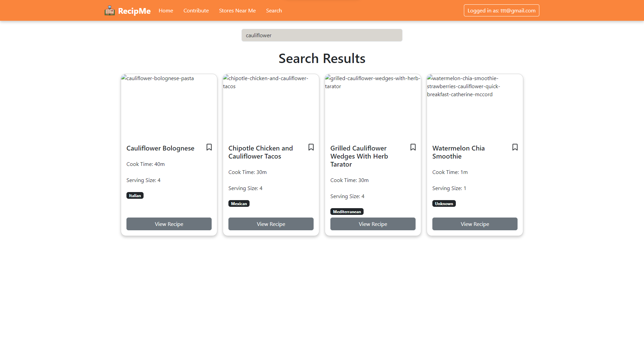This screenshot has width=644, height=362.
Task: Click the Italian cuisine tag badge
Action: (x=135, y=195)
